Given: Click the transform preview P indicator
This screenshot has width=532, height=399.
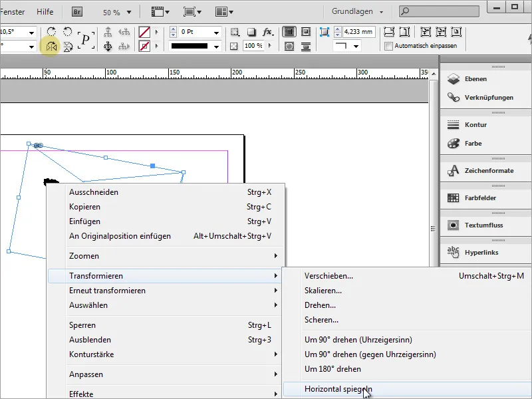Looking at the screenshot, I should coord(86,40).
